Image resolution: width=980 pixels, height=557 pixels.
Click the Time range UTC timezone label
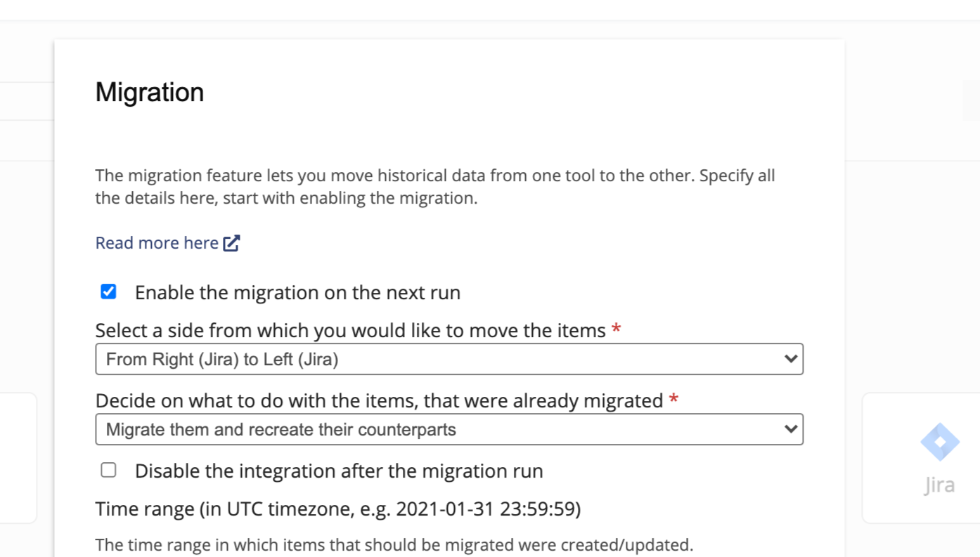point(338,509)
